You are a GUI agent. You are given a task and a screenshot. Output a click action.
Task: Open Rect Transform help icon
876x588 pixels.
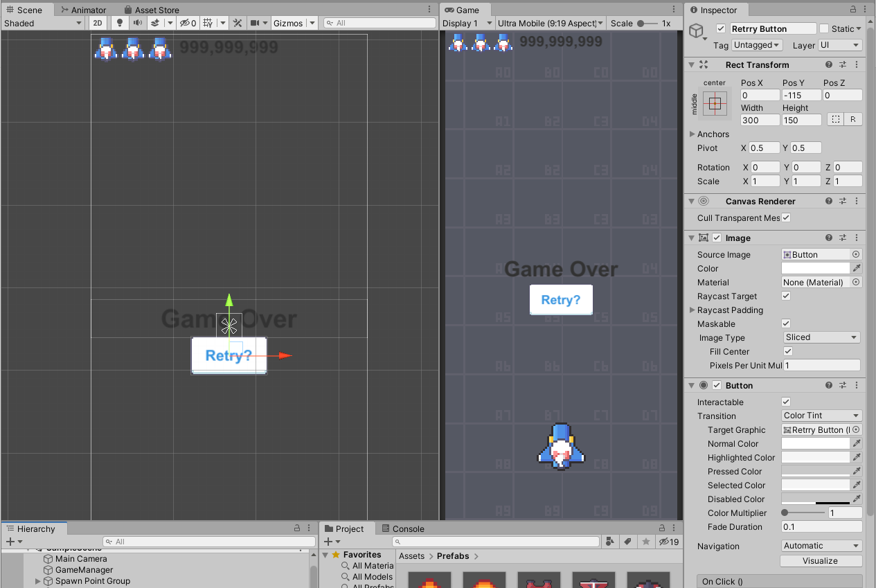[x=829, y=64]
